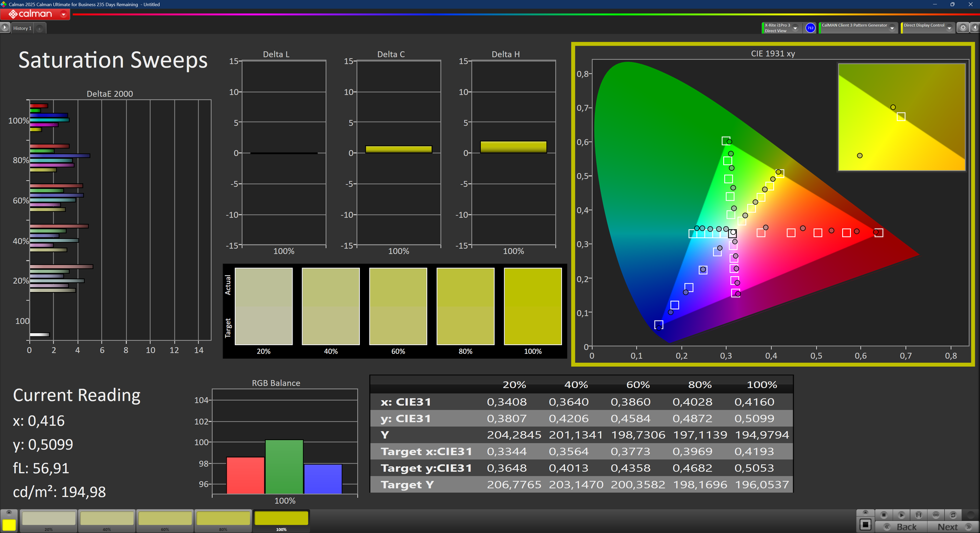The height and width of the screenshot is (533, 980).
Task: Click the 40% Actual/Target comparison patch
Action: [331, 306]
